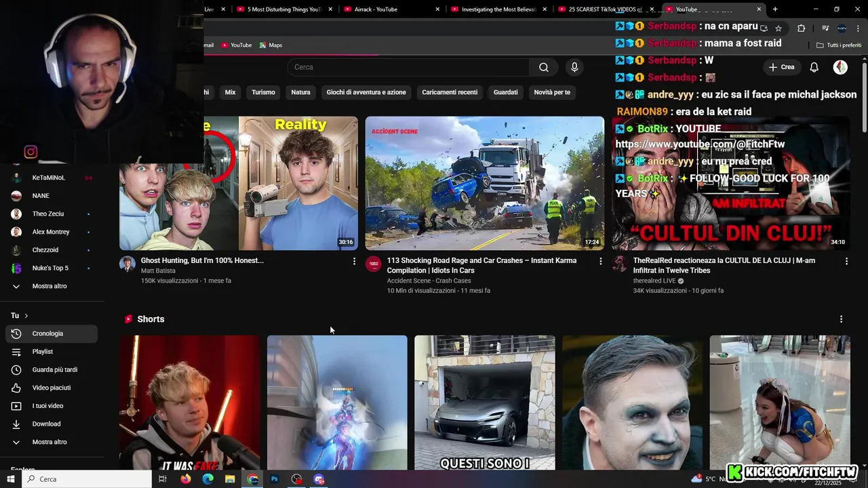Open the Chrome extensions puzzle icon
This screenshot has width=868, height=488.
pos(802,28)
